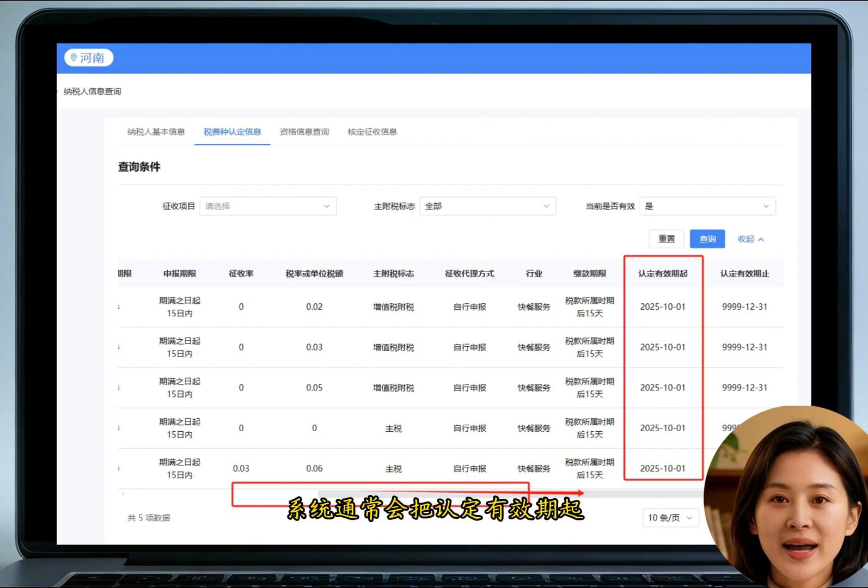Click the 0.06 tax rate cell
This screenshot has width=868, height=588.
tap(314, 469)
